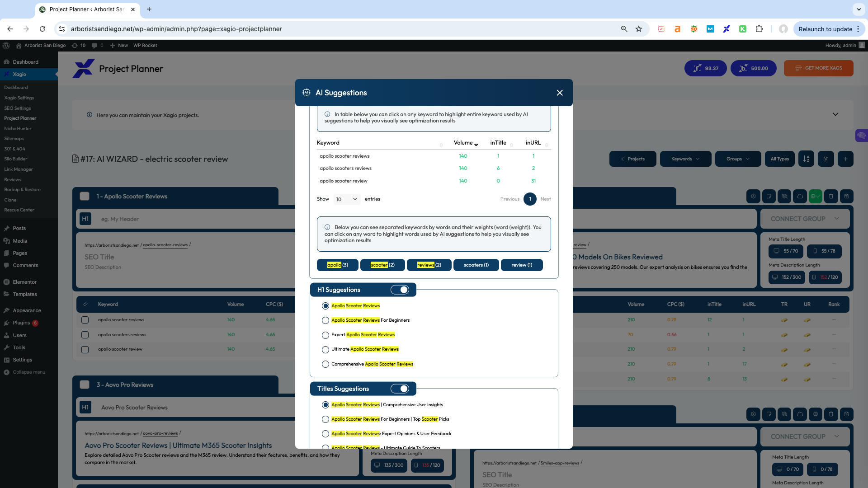Reload the page
The height and width of the screenshot is (488, 868).
(x=42, y=29)
